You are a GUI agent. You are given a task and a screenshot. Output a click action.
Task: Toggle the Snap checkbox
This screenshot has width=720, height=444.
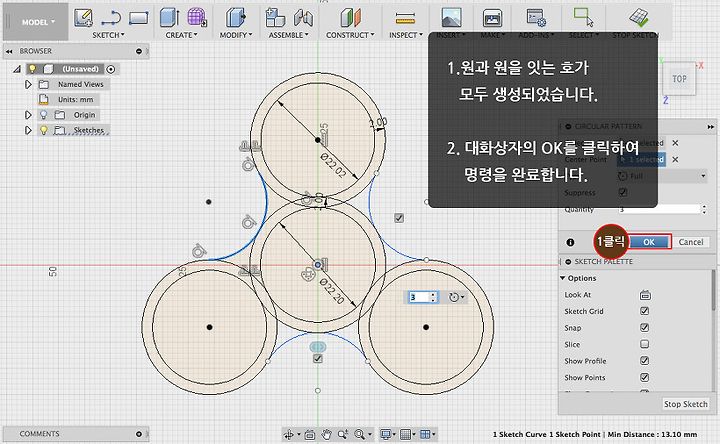tap(645, 327)
